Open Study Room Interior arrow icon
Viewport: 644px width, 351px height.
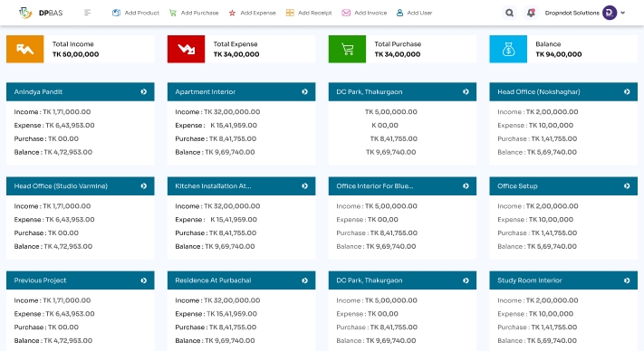point(627,280)
